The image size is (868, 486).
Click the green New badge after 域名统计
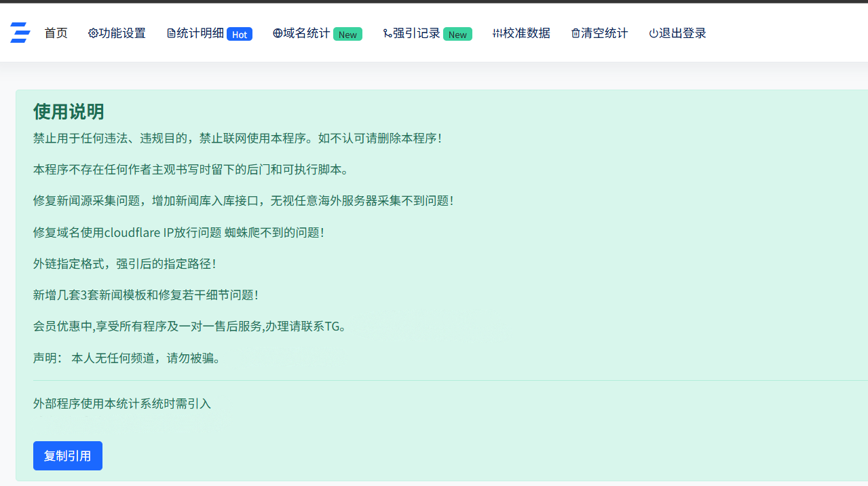point(347,35)
